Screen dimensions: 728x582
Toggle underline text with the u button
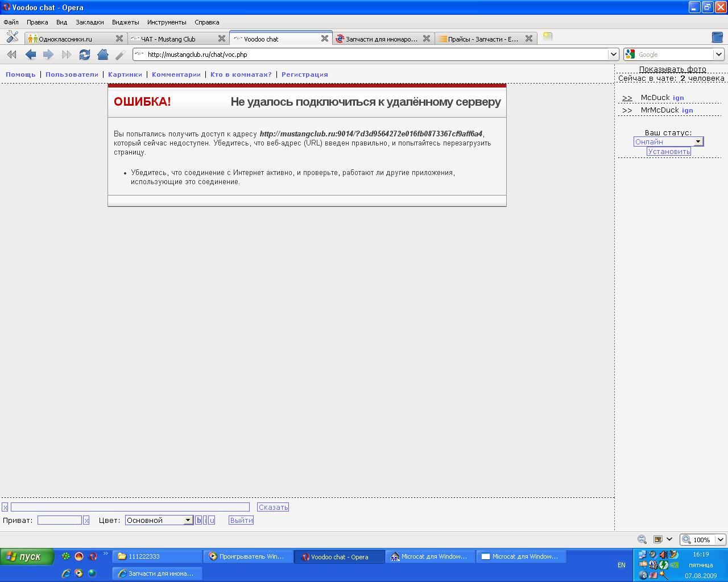pyautogui.click(x=212, y=520)
